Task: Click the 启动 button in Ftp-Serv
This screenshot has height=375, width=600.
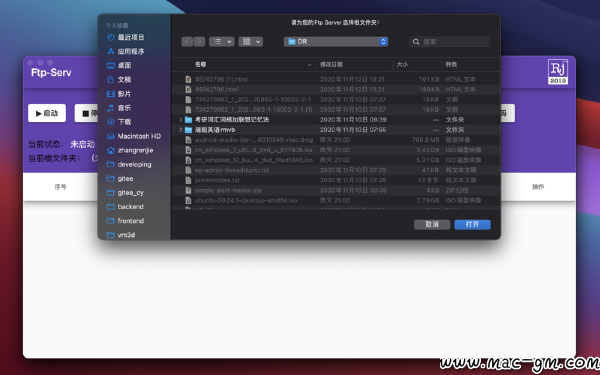Action: 47,113
